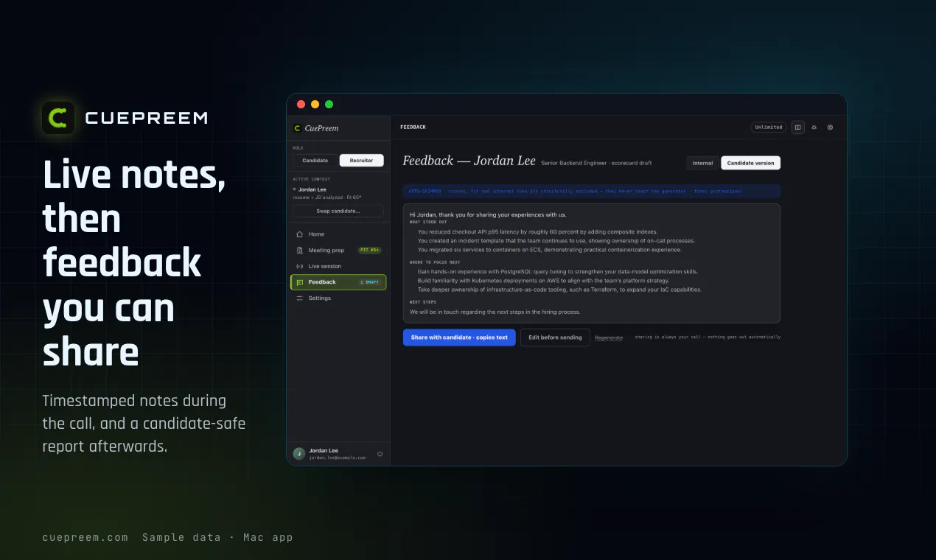
Task: Click the Meeting prep document icon
Action: pyautogui.click(x=299, y=251)
